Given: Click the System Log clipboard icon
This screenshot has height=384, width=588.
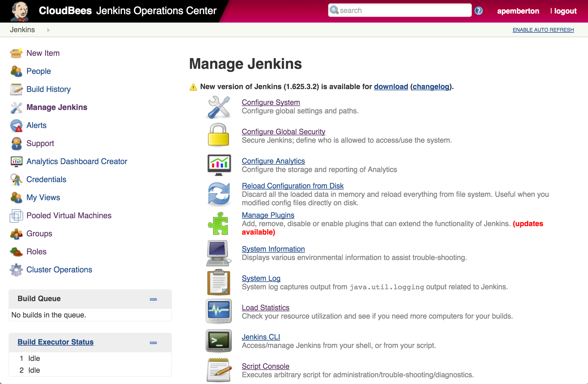Looking at the screenshot, I should (219, 282).
